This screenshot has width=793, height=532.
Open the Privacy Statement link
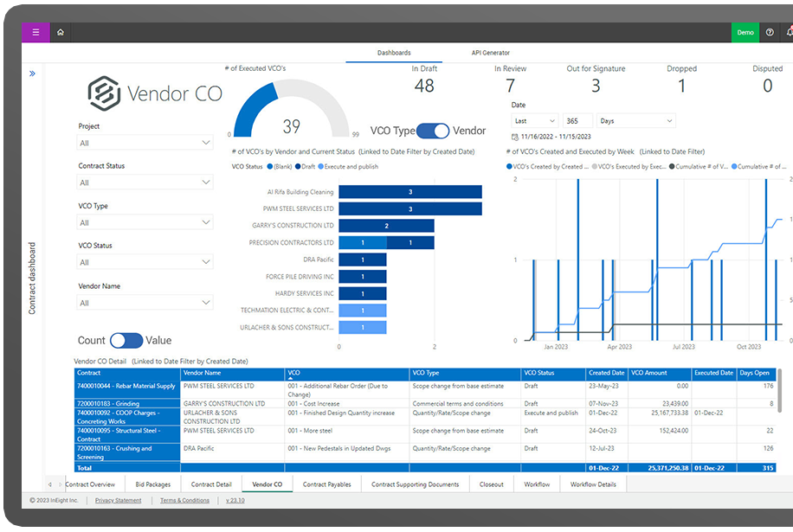(118, 500)
